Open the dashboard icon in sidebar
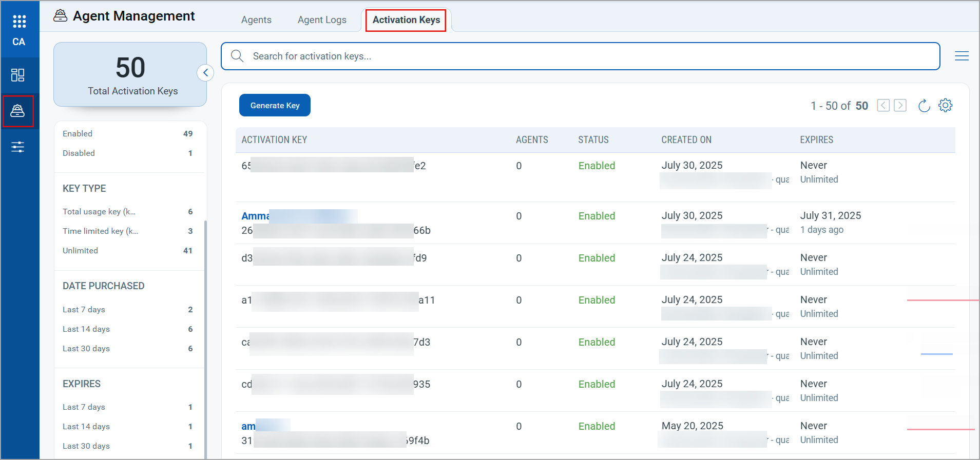This screenshot has height=460, width=980. pyautogui.click(x=18, y=75)
